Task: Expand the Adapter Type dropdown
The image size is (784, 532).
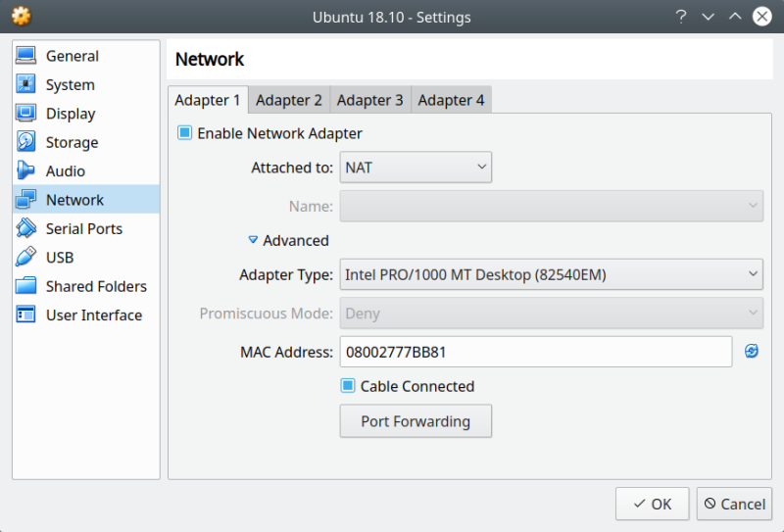Action: click(551, 274)
